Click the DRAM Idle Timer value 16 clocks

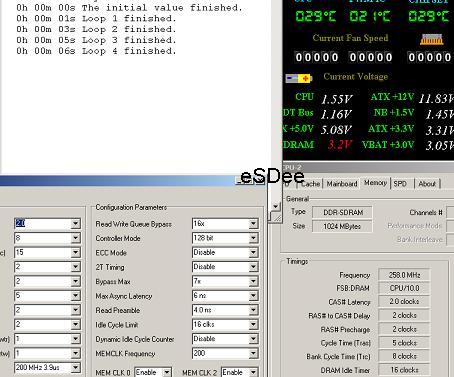click(x=404, y=370)
